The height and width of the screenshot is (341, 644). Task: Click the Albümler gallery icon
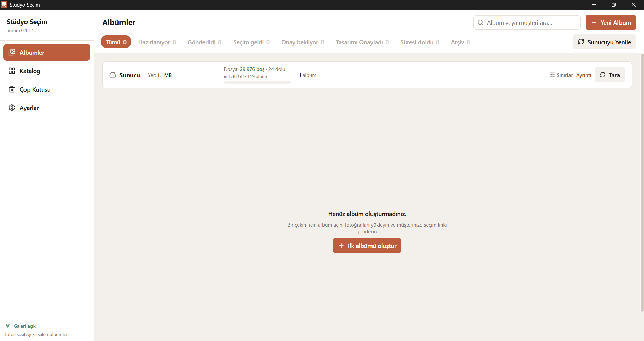pyautogui.click(x=12, y=52)
